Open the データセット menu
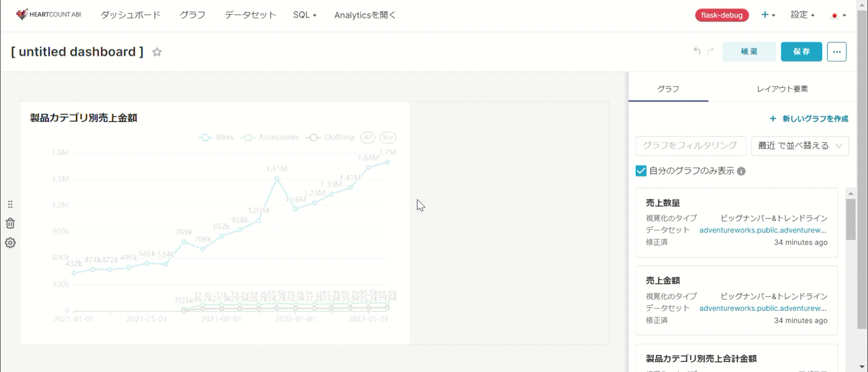Viewport: 868px width, 372px height. point(250,15)
